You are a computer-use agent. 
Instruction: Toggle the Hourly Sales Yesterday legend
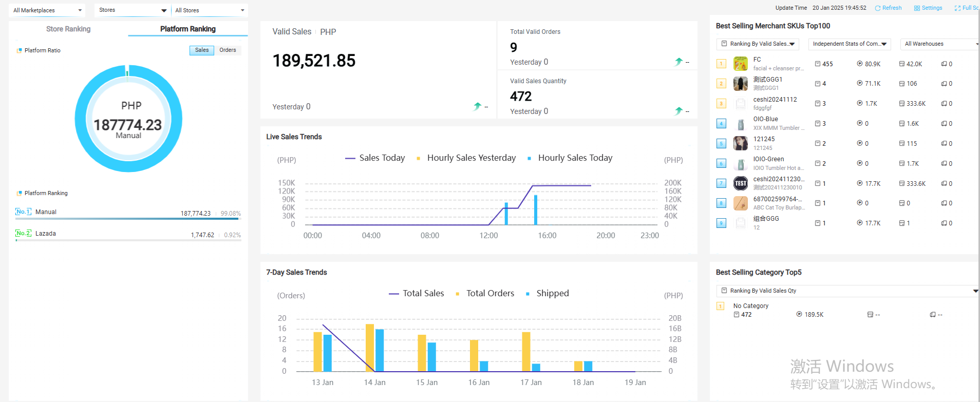(466, 158)
